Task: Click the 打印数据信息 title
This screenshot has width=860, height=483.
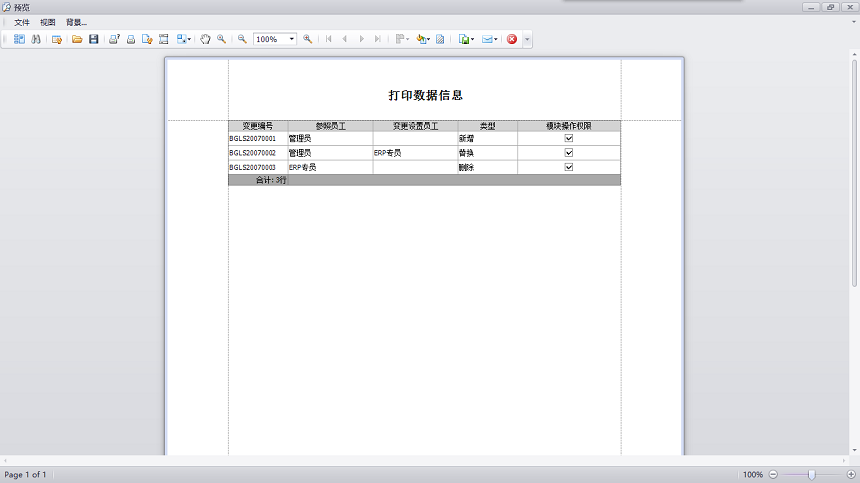Action: click(x=426, y=95)
